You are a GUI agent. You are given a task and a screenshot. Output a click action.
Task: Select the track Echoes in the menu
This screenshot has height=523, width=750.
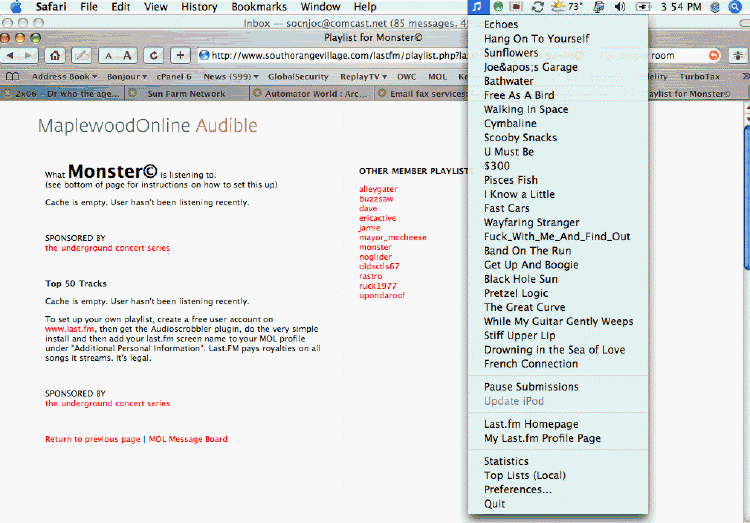[558, 24]
